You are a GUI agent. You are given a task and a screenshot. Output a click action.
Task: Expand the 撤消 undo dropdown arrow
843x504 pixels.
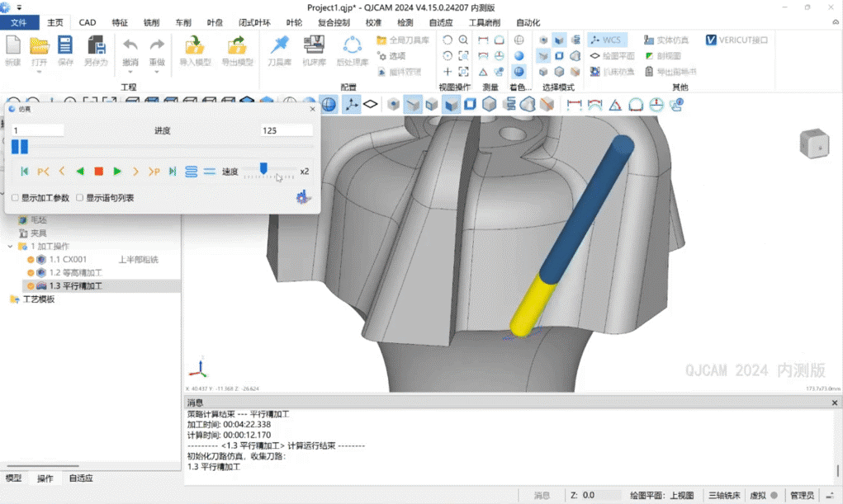pyautogui.click(x=130, y=72)
